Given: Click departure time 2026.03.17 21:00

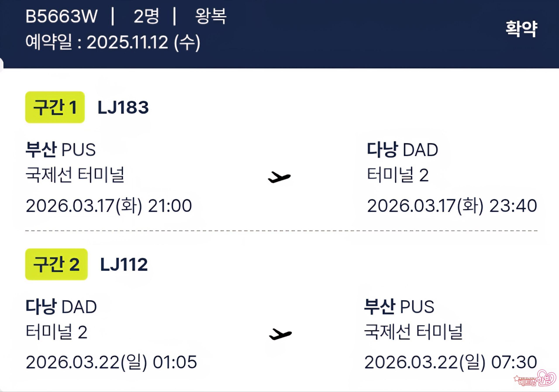Looking at the screenshot, I should coord(109,206).
